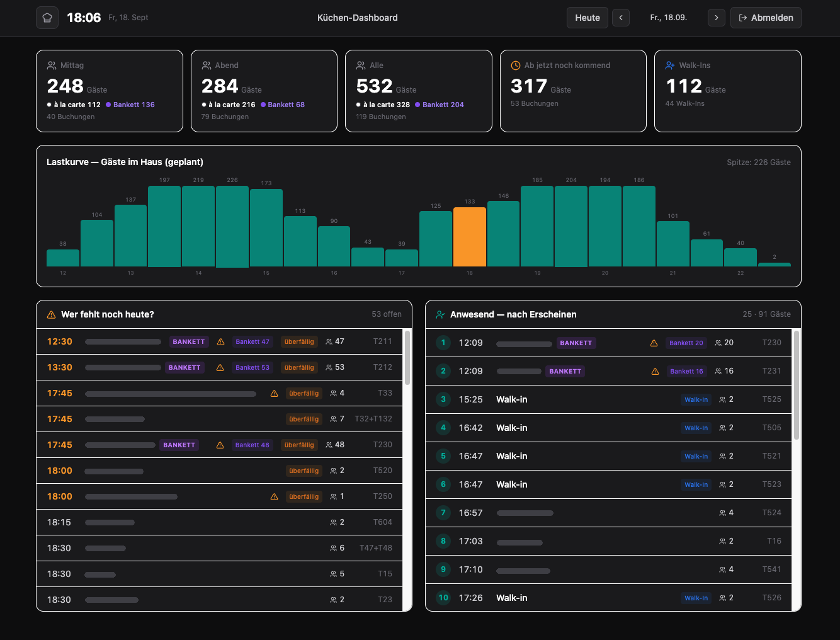Click the warning icon in the T250 row

click(275, 496)
